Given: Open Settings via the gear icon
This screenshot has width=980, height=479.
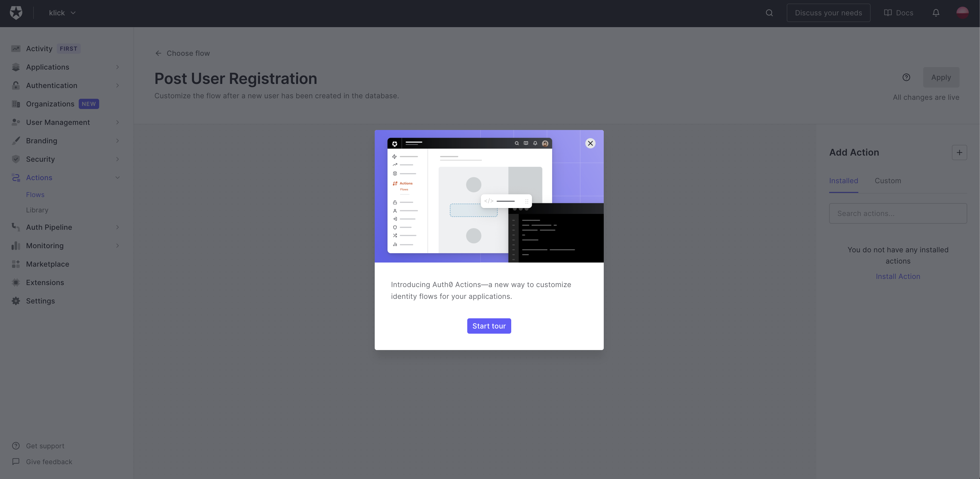Looking at the screenshot, I should coord(16,301).
